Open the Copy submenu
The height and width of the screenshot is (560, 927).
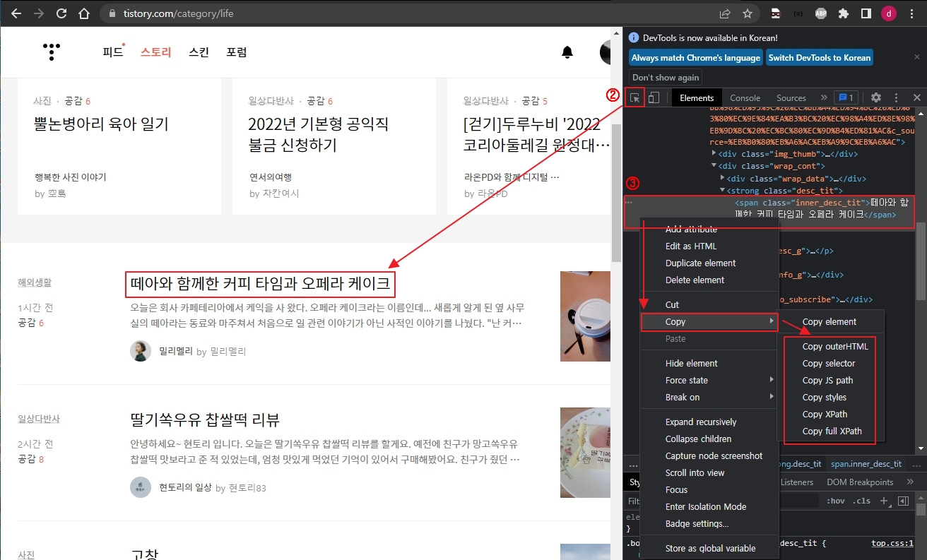(709, 322)
